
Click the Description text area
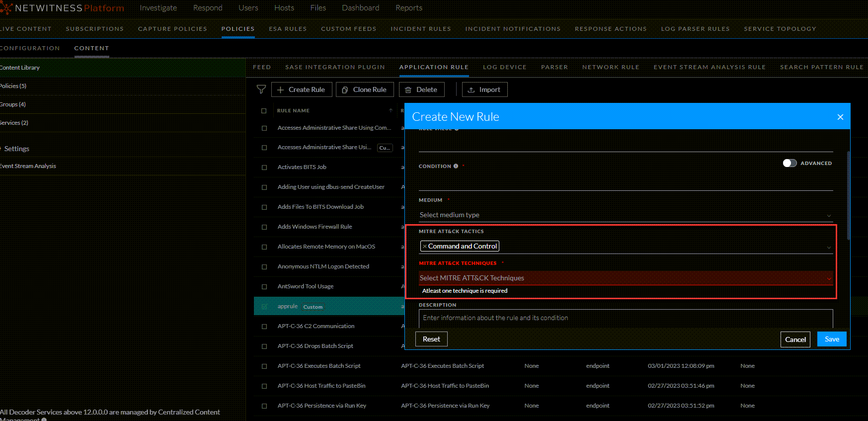click(626, 318)
